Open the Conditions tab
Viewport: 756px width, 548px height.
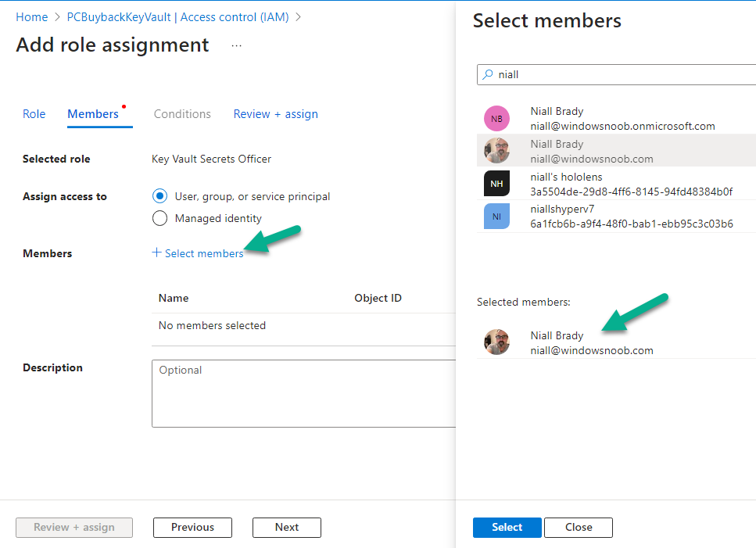(x=182, y=114)
